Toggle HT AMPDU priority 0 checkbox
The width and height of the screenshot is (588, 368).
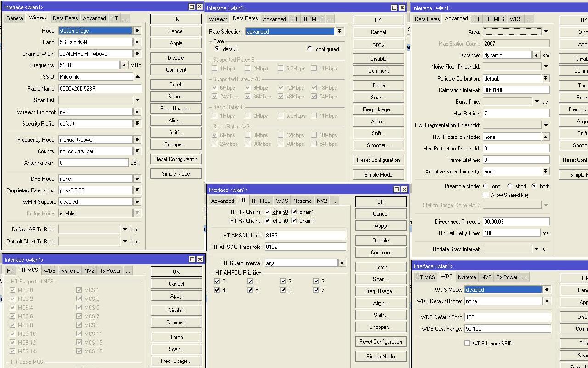(x=217, y=281)
